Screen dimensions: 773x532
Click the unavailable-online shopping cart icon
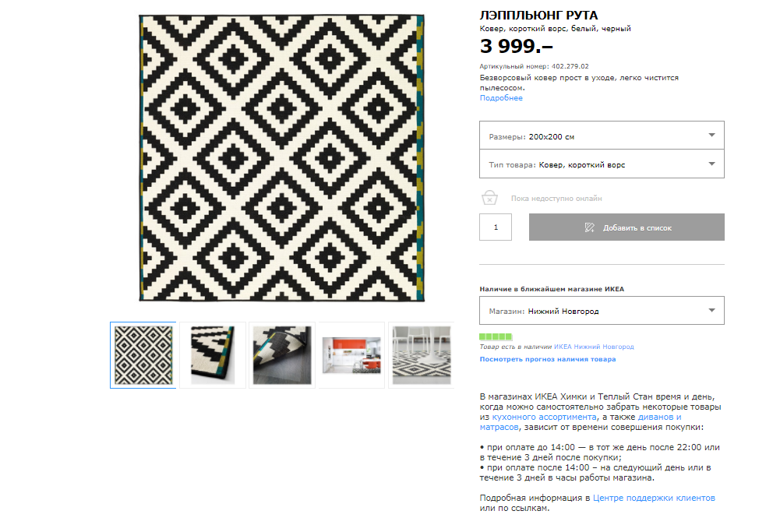pos(489,197)
